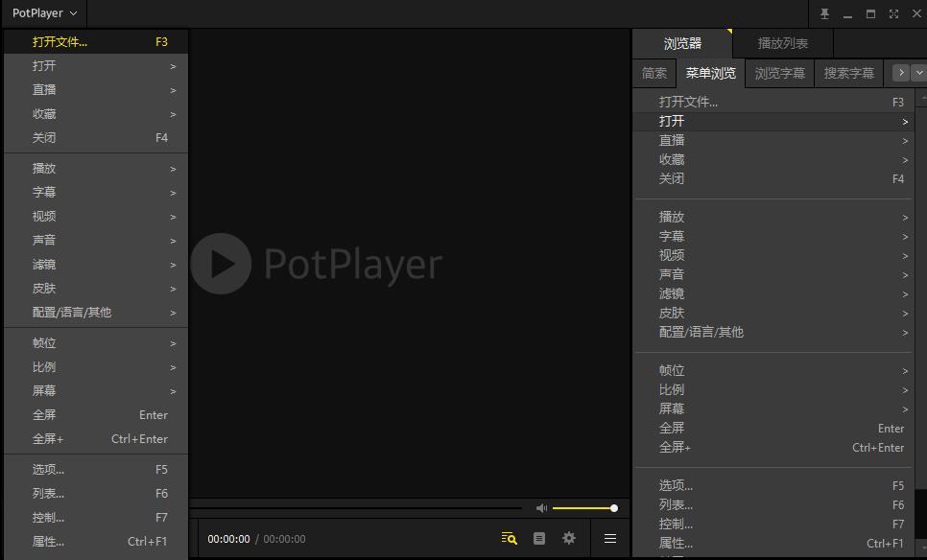Expand 字幕 submenu in the left menu
The width and height of the screenshot is (927, 560).
coord(96,193)
